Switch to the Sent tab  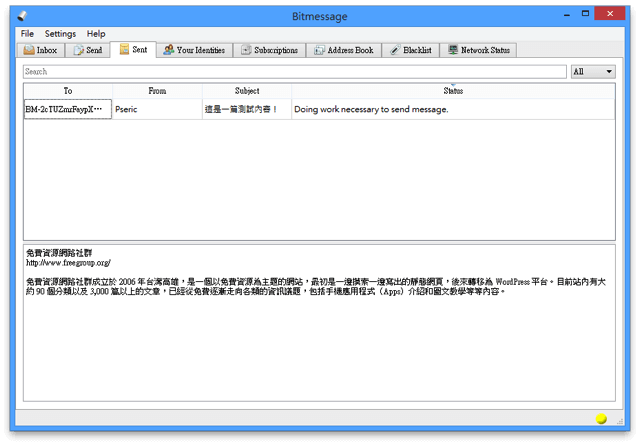click(133, 49)
